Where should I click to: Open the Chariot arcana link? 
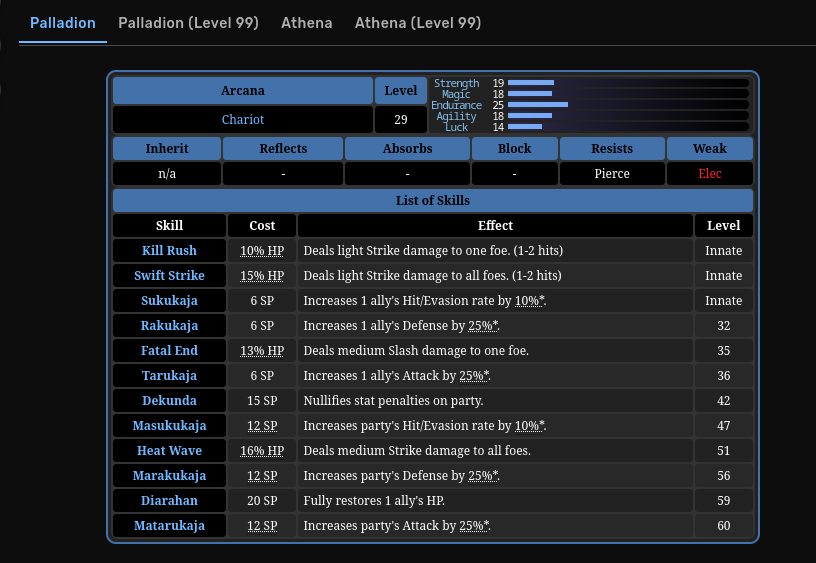tap(243, 120)
